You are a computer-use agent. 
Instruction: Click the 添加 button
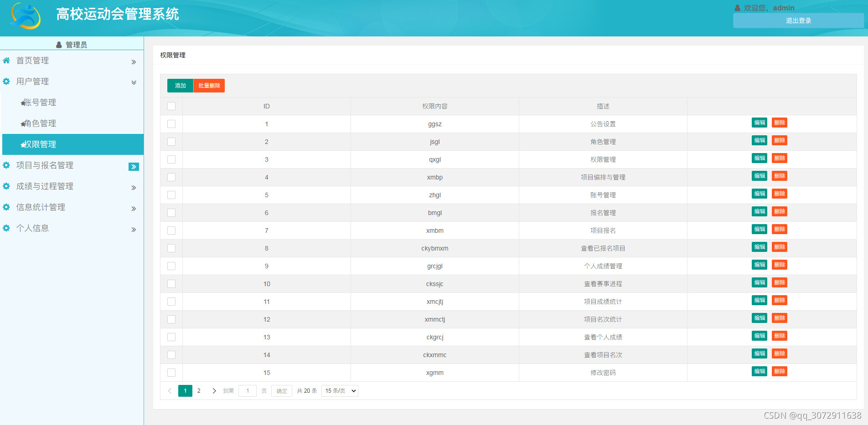pyautogui.click(x=180, y=86)
